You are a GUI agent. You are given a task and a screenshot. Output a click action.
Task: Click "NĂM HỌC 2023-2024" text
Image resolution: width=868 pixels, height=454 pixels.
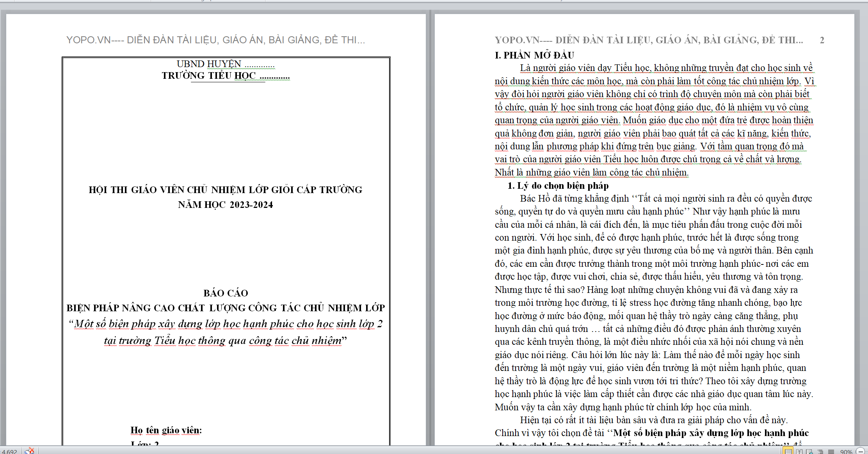coord(226,205)
